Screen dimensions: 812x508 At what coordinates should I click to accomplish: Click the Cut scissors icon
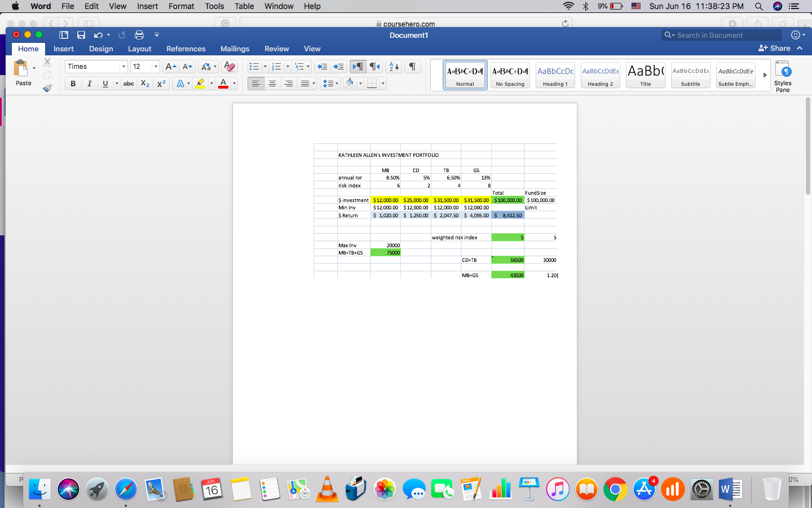[47, 62]
